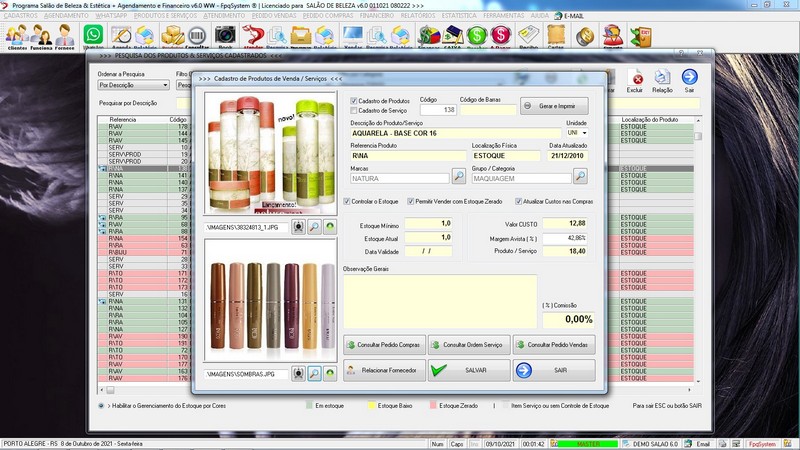Click the magnifier next to Marcas field
The image size is (800, 450).
(459, 177)
